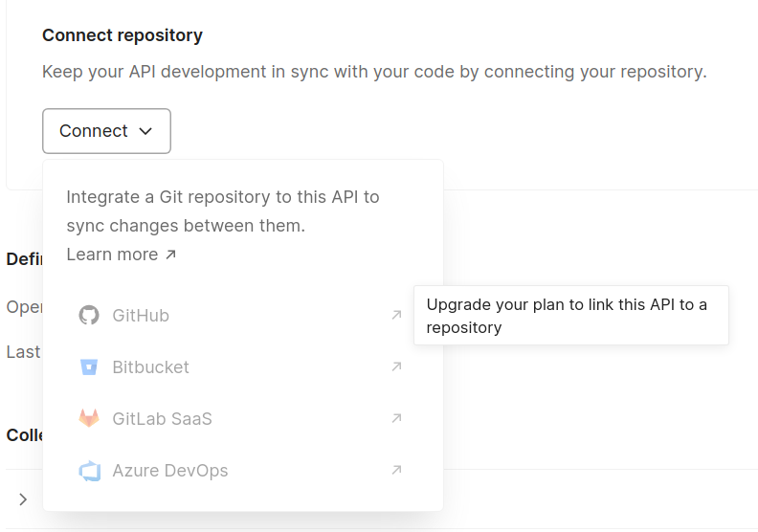Screen dimensions: 758x532
Task: Choose the Bitbucket option label
Action: [150, 367]
